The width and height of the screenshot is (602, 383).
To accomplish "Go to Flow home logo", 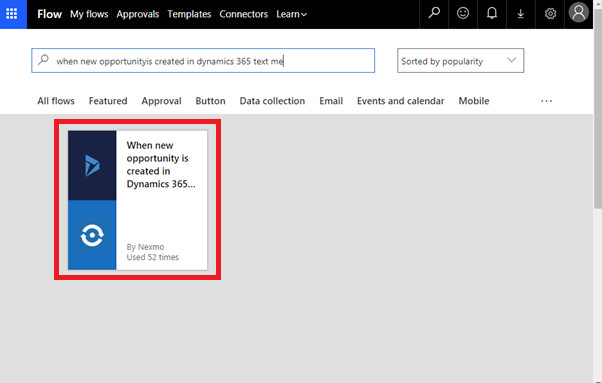I will tap(49, 14).
